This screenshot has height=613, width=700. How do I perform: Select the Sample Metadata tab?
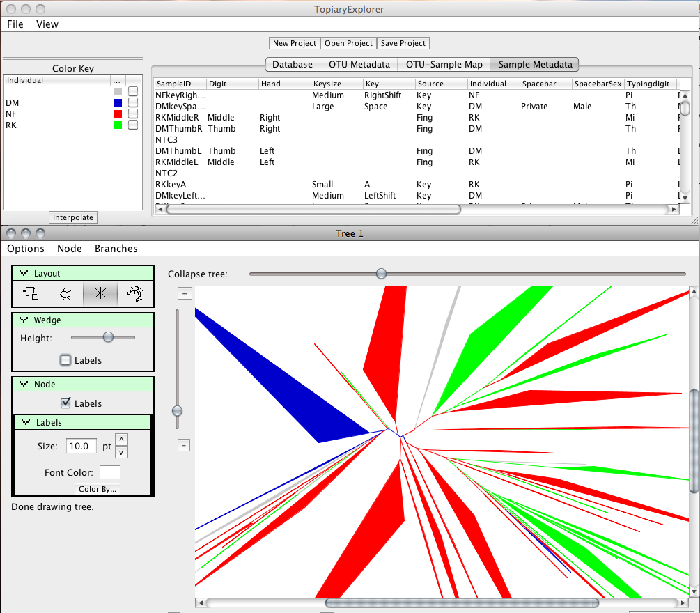(535, 64)
